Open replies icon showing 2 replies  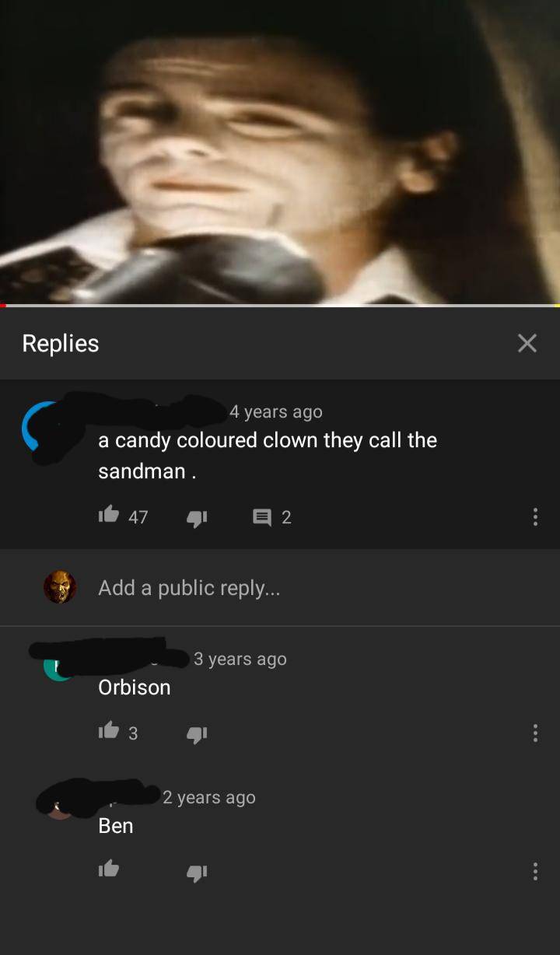point(261,517)
